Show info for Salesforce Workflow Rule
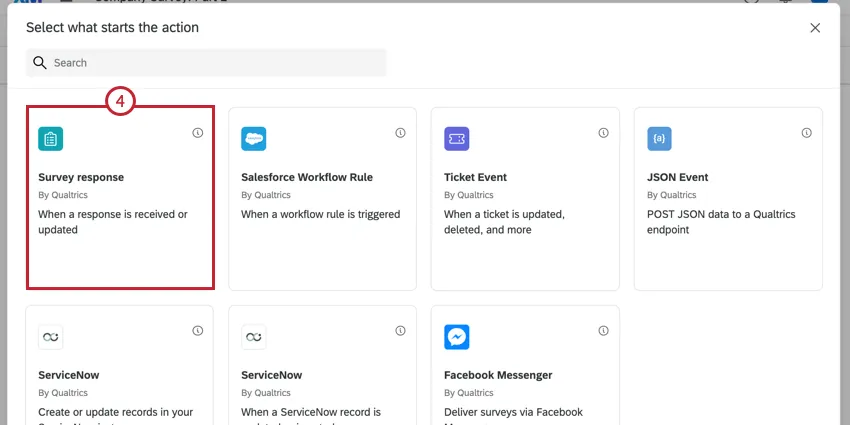Image resolution: width=850 pixels, height=425 pixels. 400,132
